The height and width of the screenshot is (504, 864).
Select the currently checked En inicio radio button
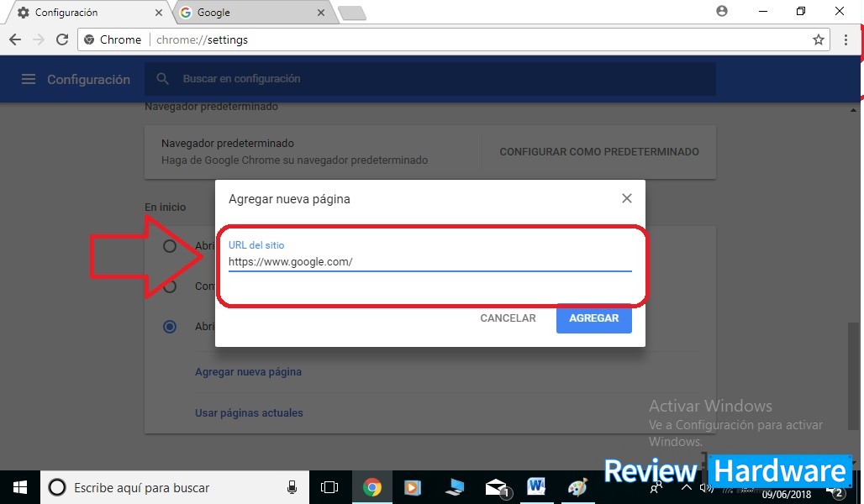pyautogui.click(x=170, y=327)
